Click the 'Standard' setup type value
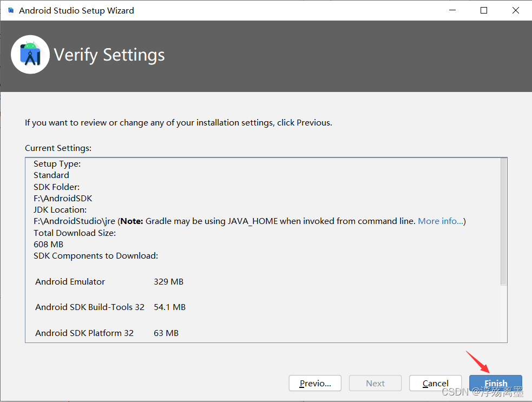532x402 pixels. (x=51, y=175)
